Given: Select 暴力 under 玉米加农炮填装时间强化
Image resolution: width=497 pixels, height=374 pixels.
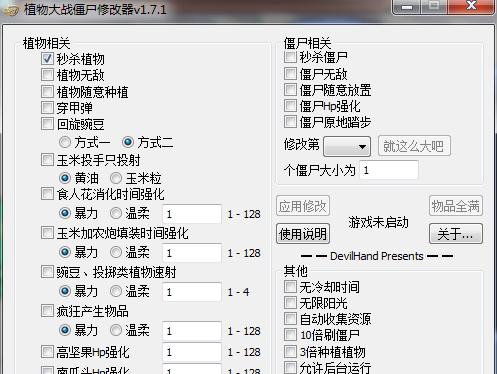Looking at the screenshot, I should 65,252.
